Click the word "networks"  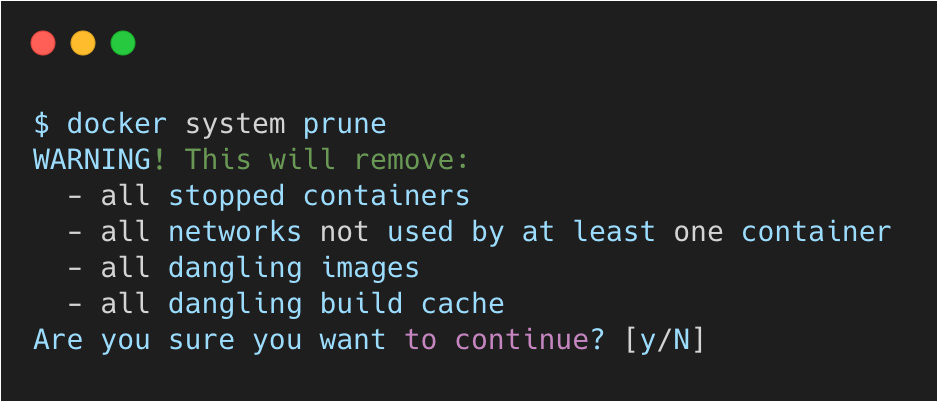(235, 232)
